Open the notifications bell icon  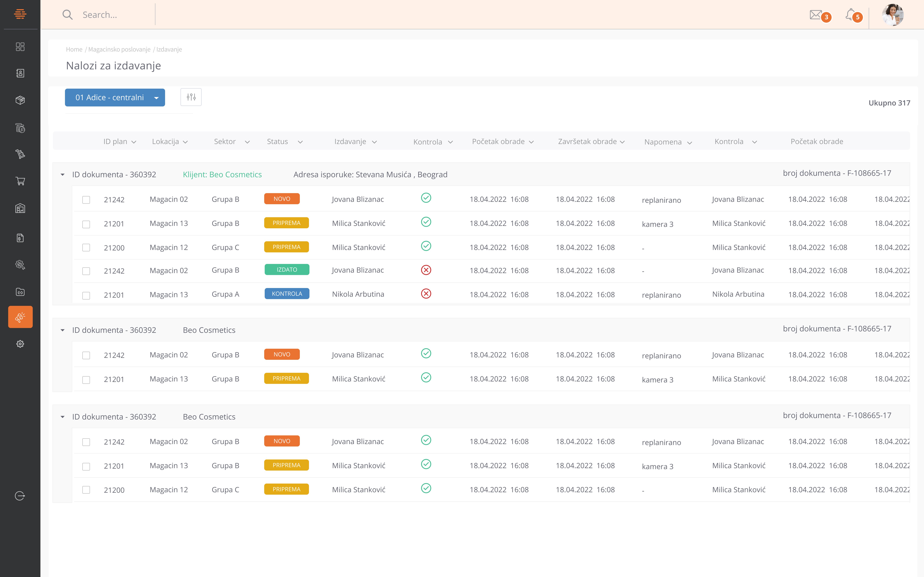850,14
